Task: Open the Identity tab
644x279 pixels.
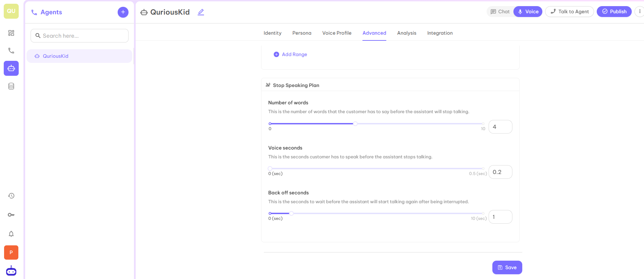Action: pos(272,33)
